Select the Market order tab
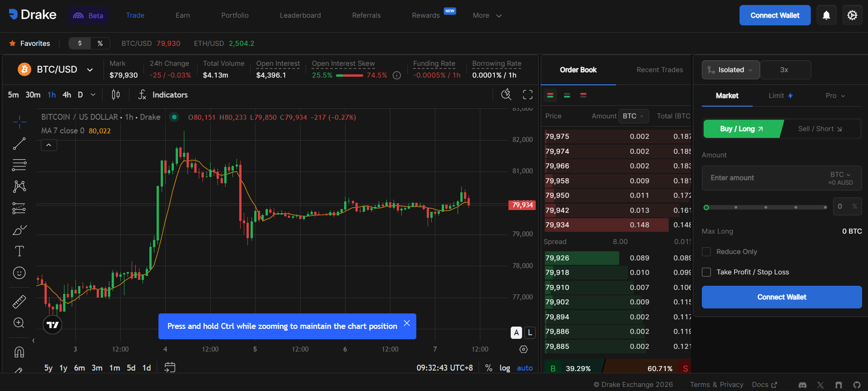 coord(727,96)
